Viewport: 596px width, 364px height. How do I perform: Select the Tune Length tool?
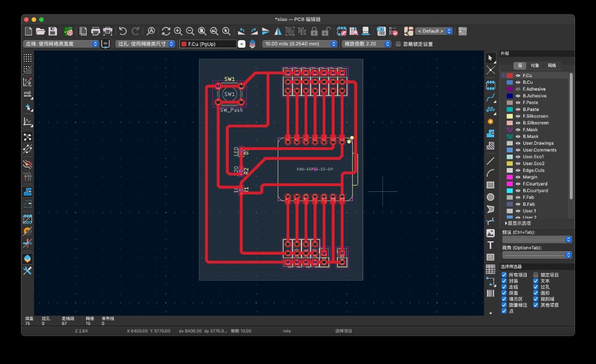490,110
